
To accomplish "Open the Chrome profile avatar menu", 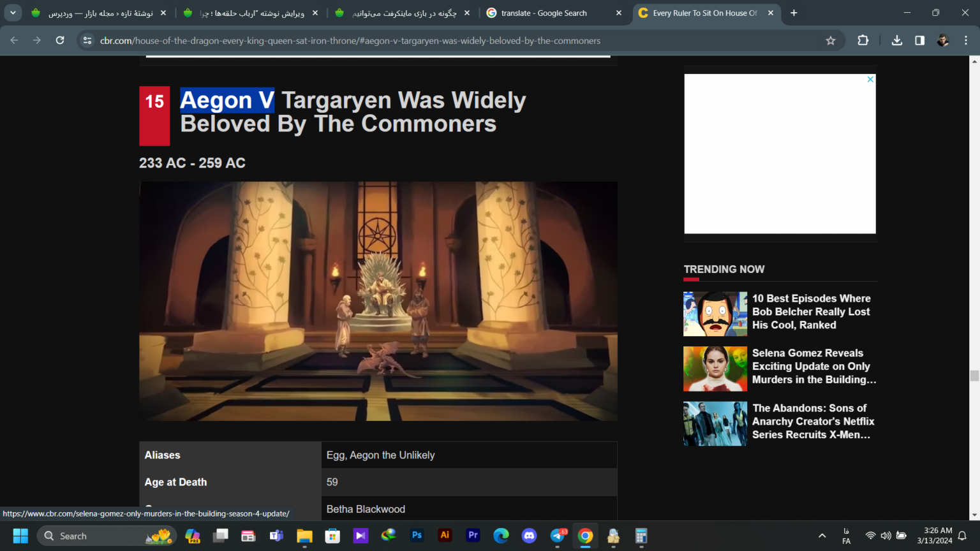I will (943, 40).
